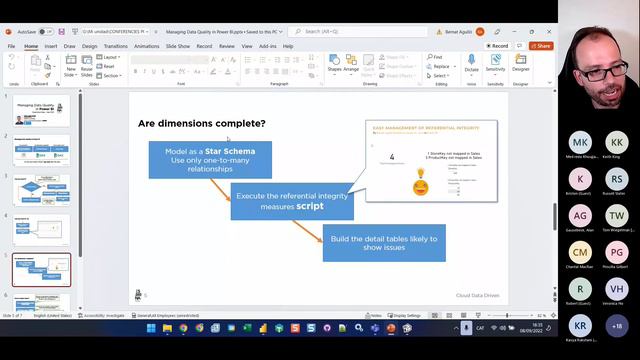
Task: Click the Reset slide button
Action: tap(106, 66)
